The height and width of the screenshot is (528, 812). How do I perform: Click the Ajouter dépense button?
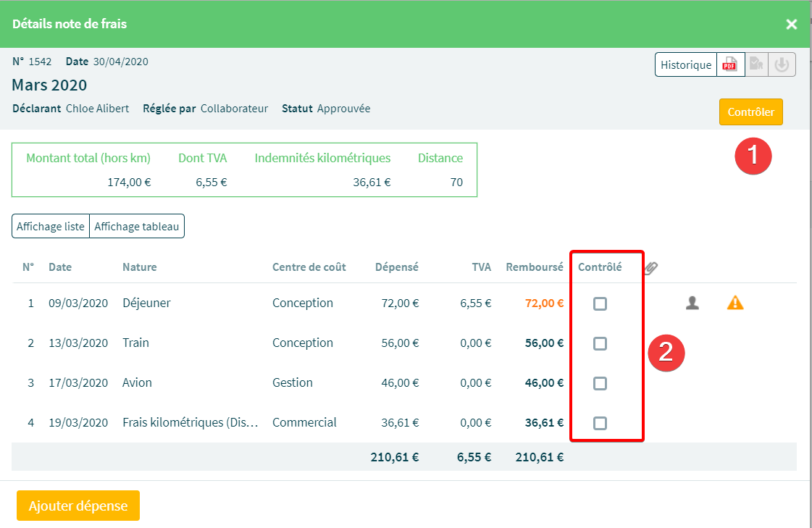78,506
